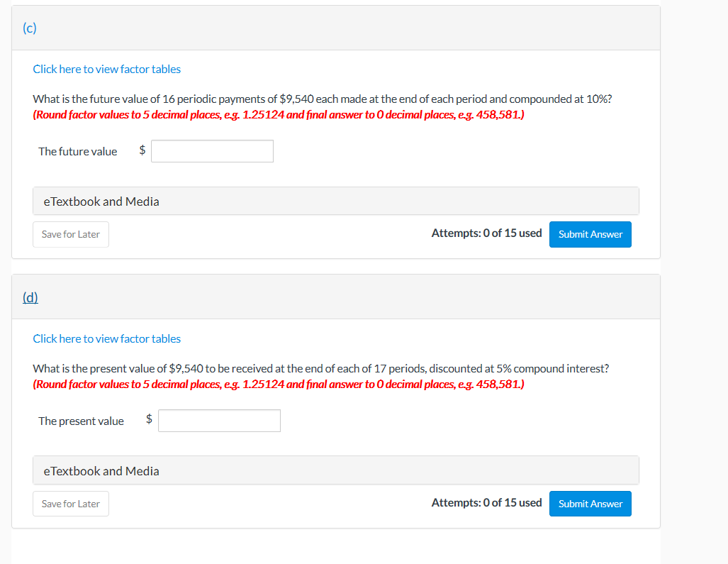The height and width of the screenshot is (564, 728).
Task: Click Save for Later in part (d)
Action: coord(71,504)
